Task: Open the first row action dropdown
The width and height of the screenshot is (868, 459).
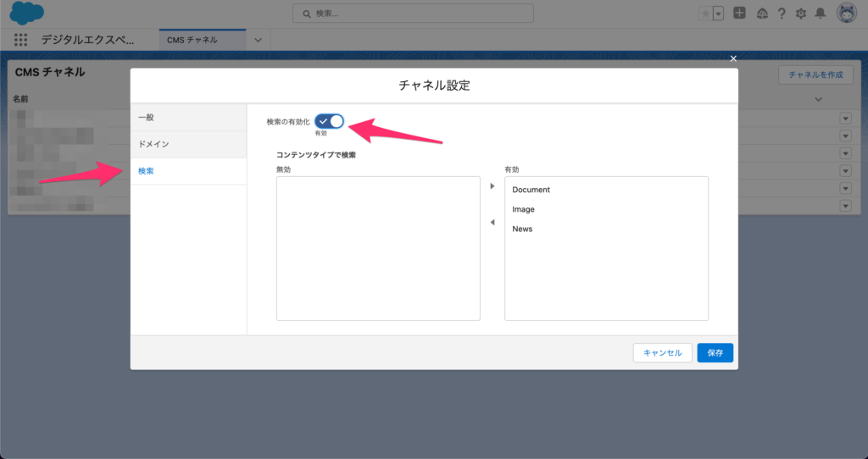Action: point(845,118)
